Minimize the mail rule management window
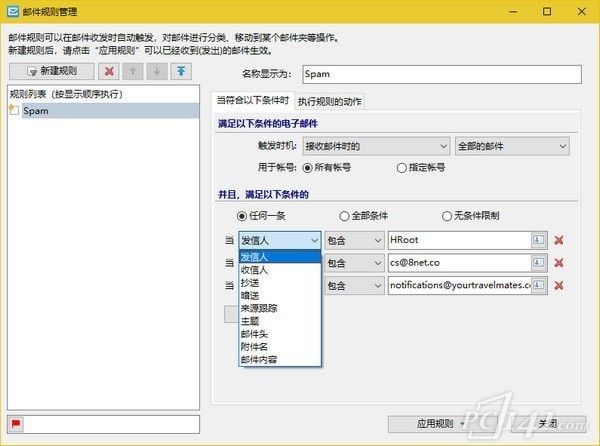Viewport: 600px width, 446px height. pos(513,11)
